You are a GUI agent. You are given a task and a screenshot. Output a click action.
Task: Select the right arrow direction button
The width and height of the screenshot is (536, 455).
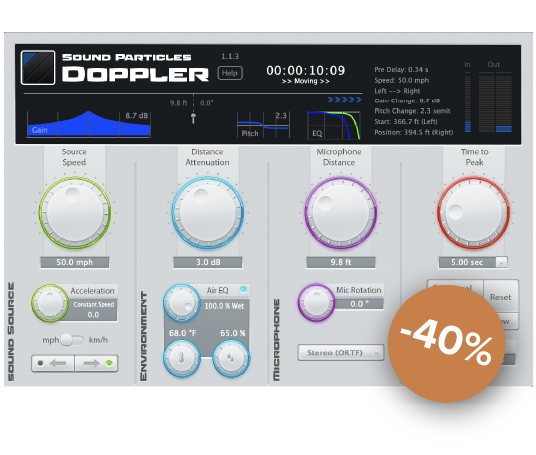pyautogui.click(x=96, y=363)
